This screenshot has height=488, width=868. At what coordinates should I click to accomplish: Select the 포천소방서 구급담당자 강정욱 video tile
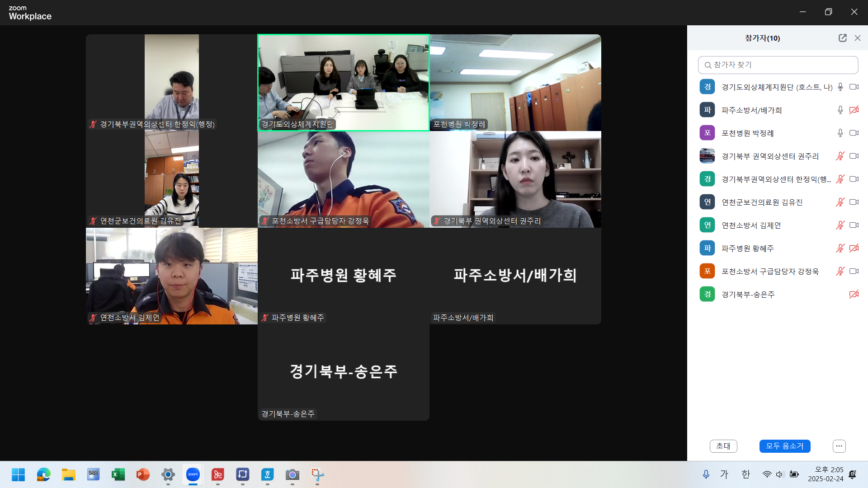tap(343, 179)
